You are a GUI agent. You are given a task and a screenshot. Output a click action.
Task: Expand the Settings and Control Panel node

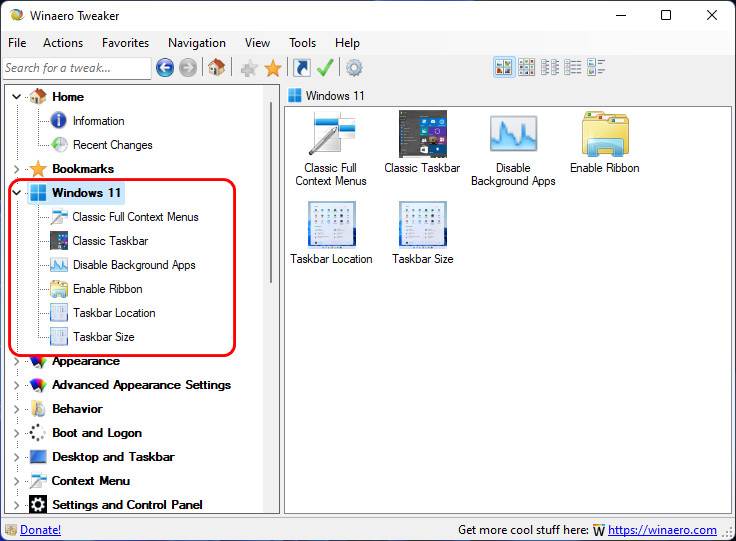tap(16, 505)
